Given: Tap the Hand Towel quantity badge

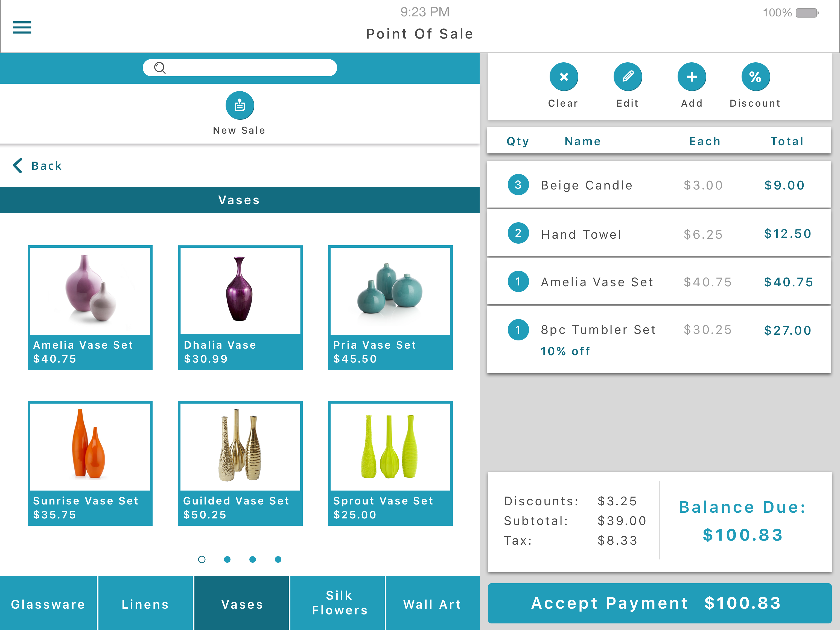Looking at the screenshot, I should click(518, 233).
